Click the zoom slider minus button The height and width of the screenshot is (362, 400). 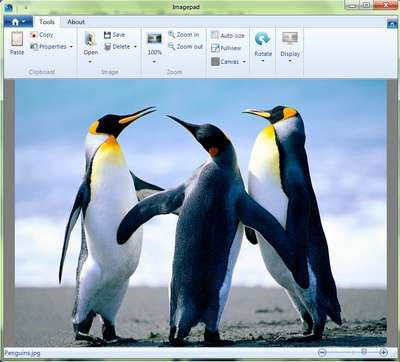(x=322, y=352)
